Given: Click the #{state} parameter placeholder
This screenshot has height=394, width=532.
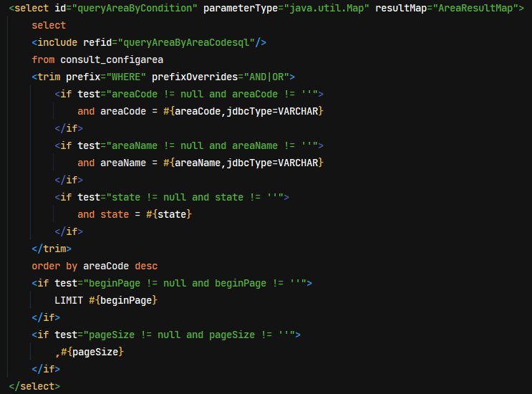Looking at the screenshot, I should coord(169,214).
